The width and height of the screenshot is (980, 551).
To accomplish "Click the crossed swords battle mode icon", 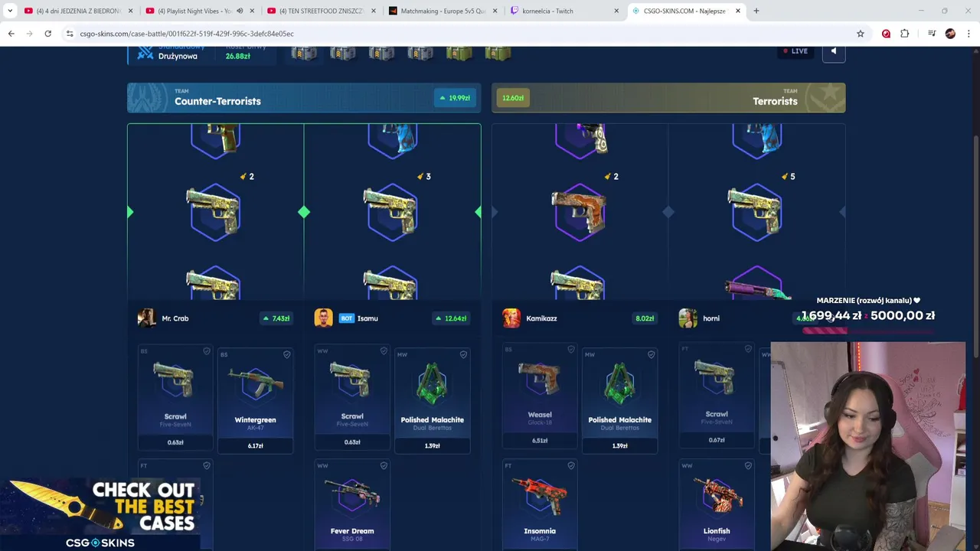I will coord(145,53).
